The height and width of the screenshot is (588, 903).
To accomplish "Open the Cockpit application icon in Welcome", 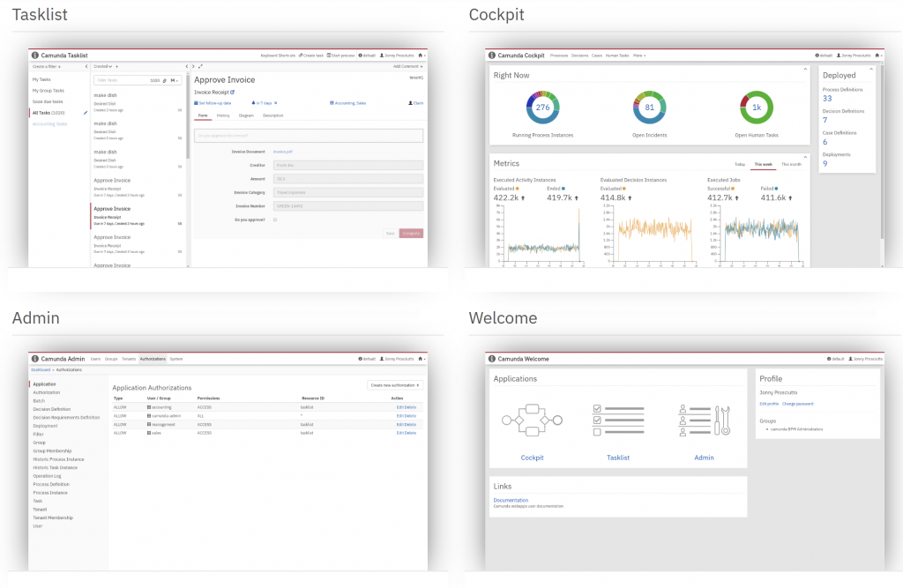I will [x=532, y=420].
